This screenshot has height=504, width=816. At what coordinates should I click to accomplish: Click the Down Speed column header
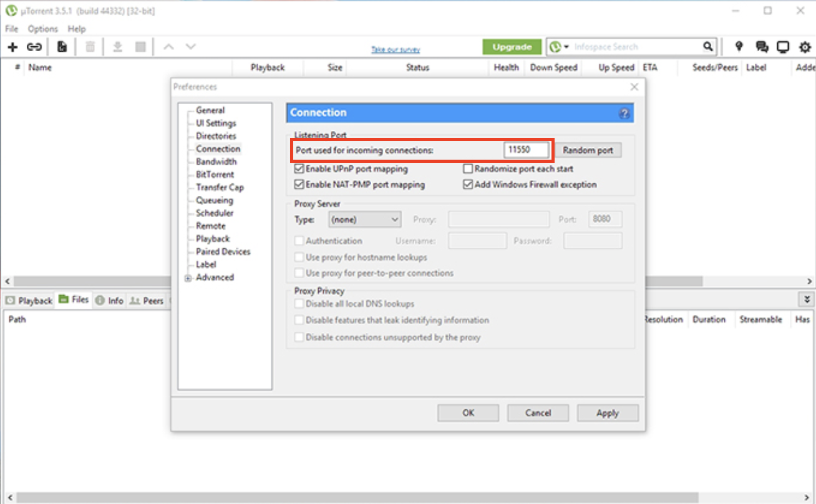[553, 67]
